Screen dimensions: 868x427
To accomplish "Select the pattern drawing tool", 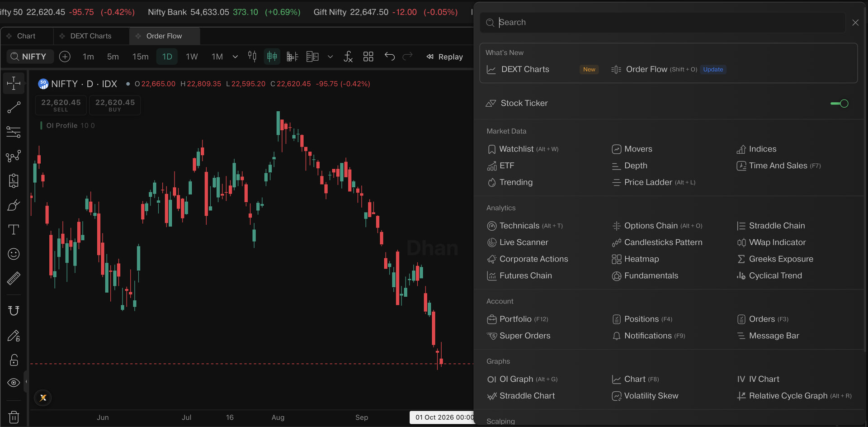I will click(x=14, y=157).
